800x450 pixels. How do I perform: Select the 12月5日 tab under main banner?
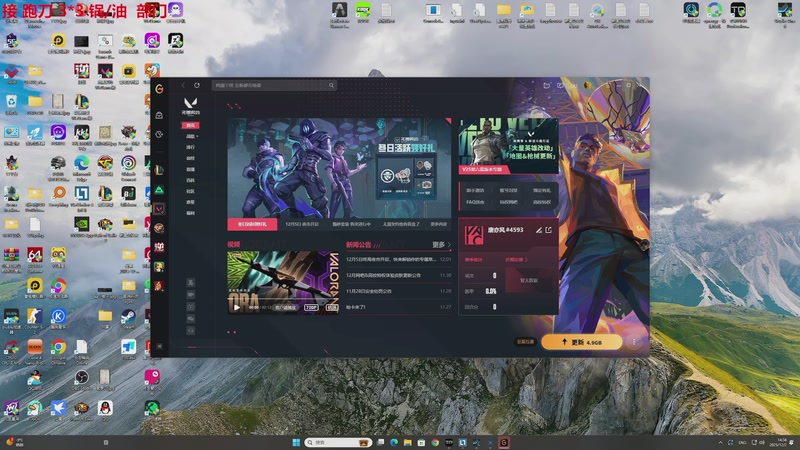pos(302,224)
